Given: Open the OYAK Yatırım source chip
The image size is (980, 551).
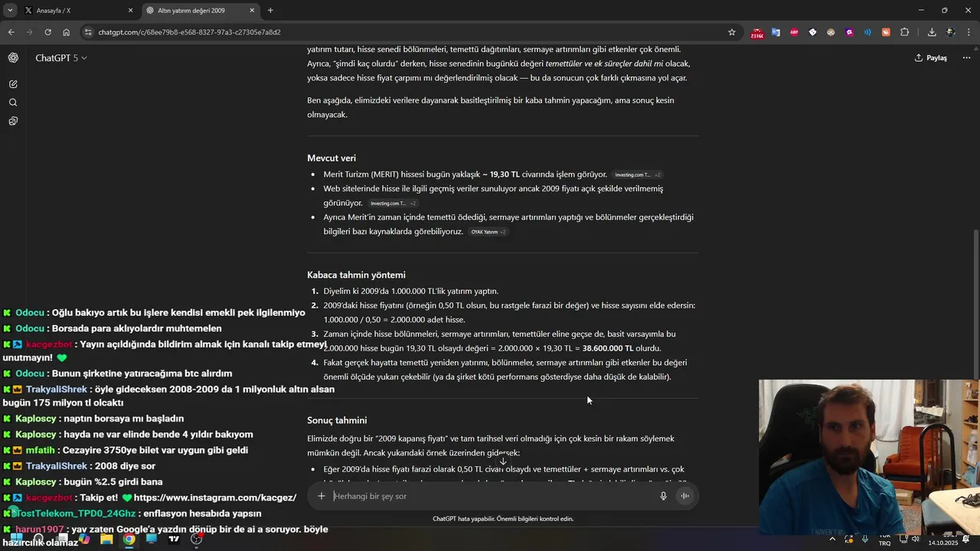Looking at the screenshot, I should (488, 232).
